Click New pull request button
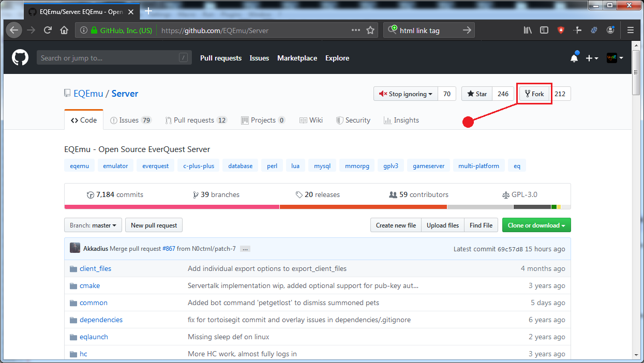 click(154, 225)
